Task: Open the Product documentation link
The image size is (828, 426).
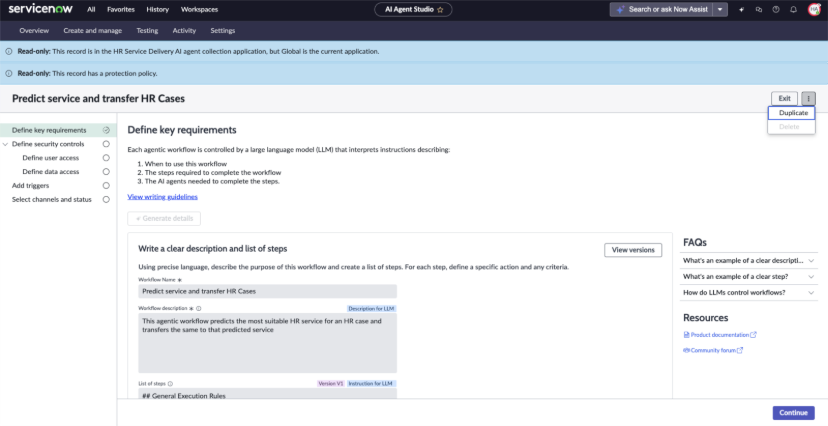Action: (x=720, y=335)
